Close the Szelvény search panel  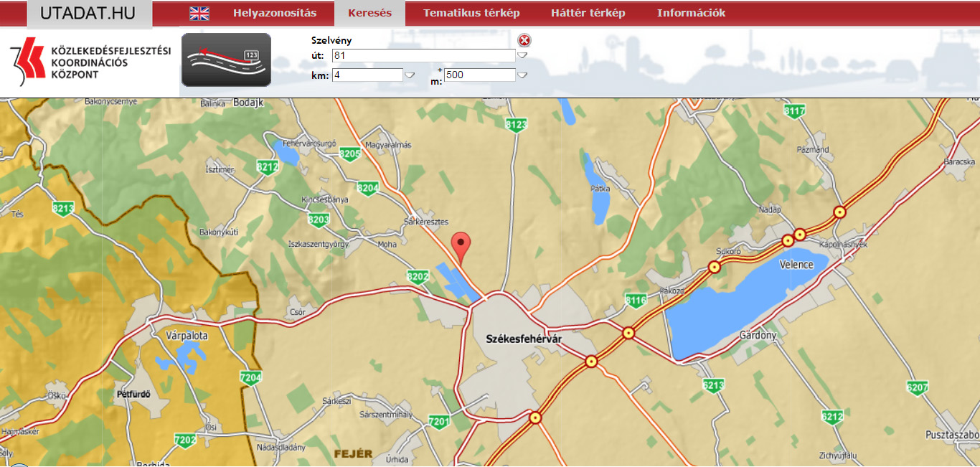524,41
